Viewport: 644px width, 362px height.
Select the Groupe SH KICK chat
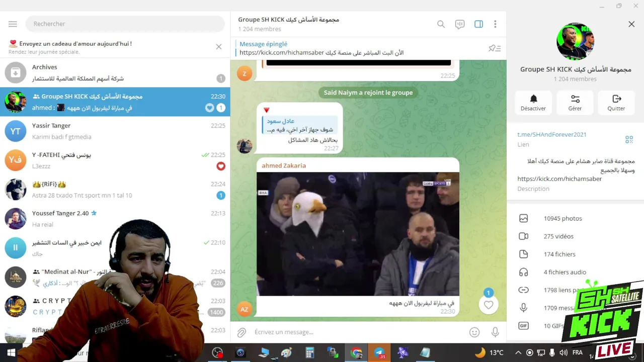point(115,102)
